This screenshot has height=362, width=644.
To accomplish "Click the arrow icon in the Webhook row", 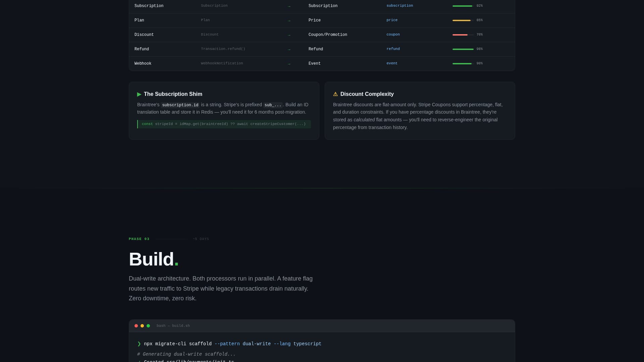I will coord(289,64).
